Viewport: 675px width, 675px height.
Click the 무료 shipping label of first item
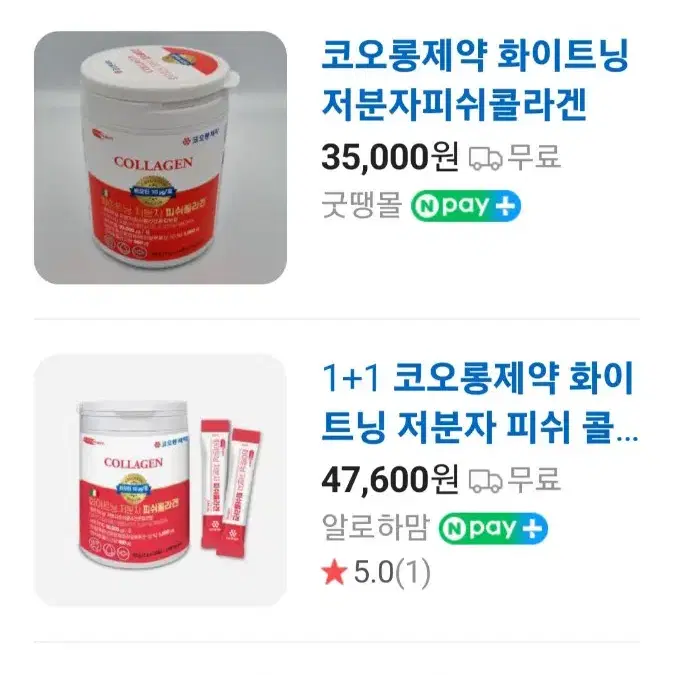pos(535,157)
